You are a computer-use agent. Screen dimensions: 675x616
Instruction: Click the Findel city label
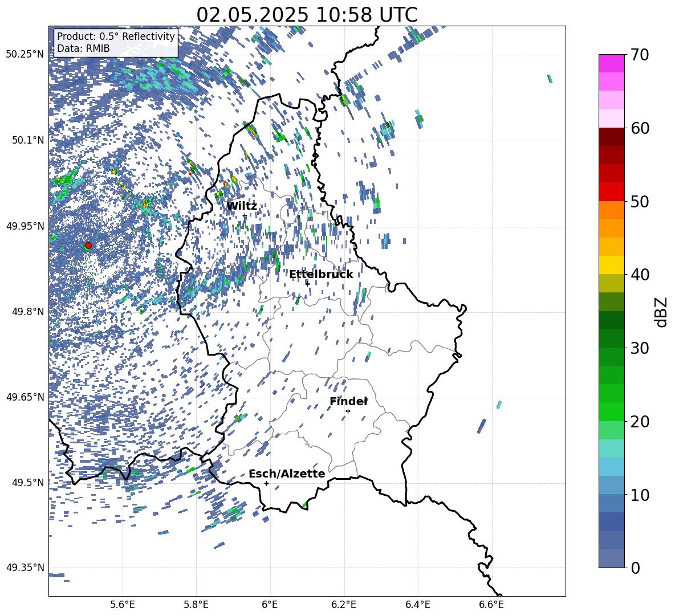pyautogui.click(x=348, y=401)
